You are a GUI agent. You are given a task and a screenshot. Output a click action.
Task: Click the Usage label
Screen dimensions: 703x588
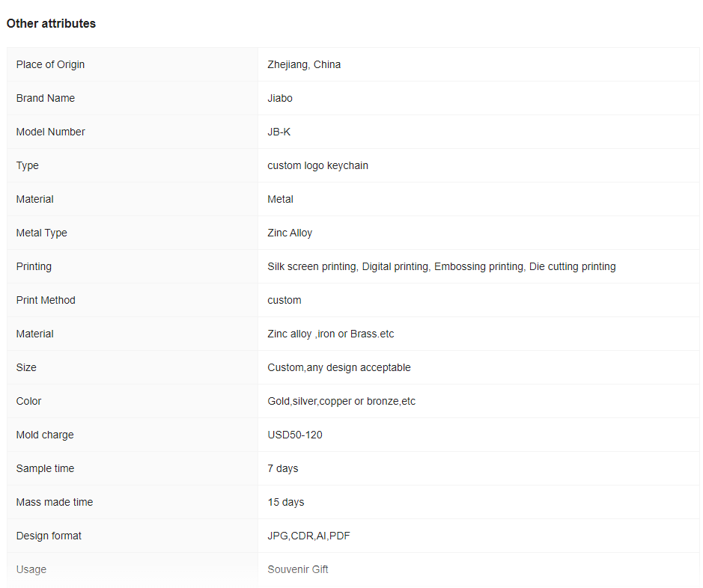coord(31,569)
